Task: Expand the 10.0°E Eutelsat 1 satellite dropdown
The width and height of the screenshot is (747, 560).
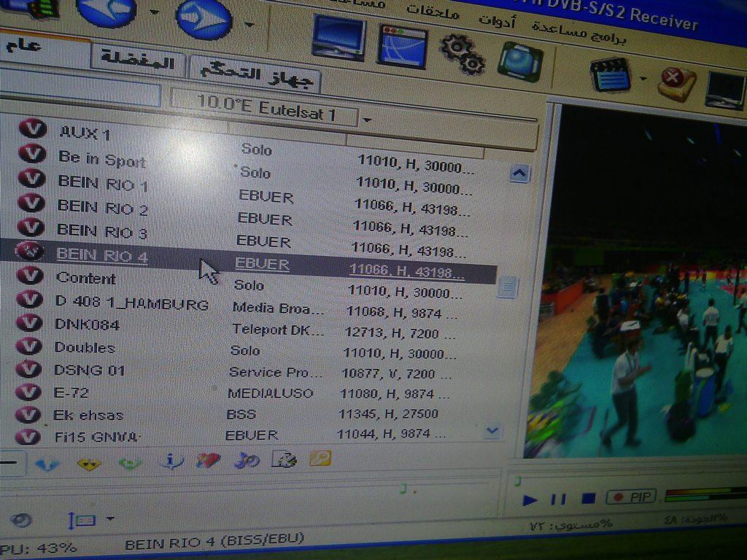Action: 367,120
